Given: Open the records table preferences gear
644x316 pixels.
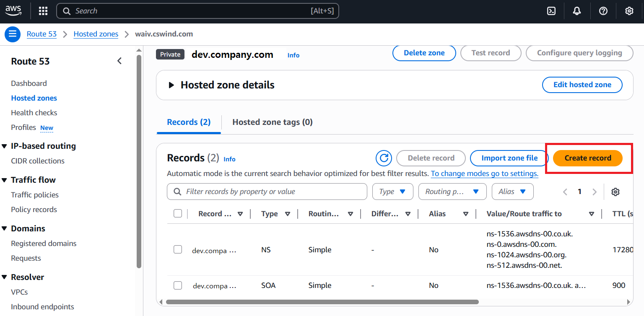Looking at the screenshot, I should pyautogui.click(x=615, y=192).
